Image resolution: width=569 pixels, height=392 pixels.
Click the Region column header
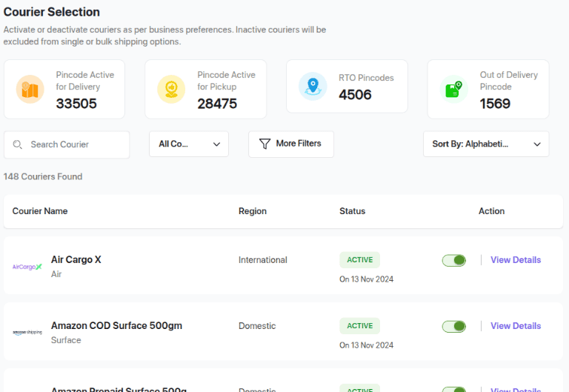(253, 211)
